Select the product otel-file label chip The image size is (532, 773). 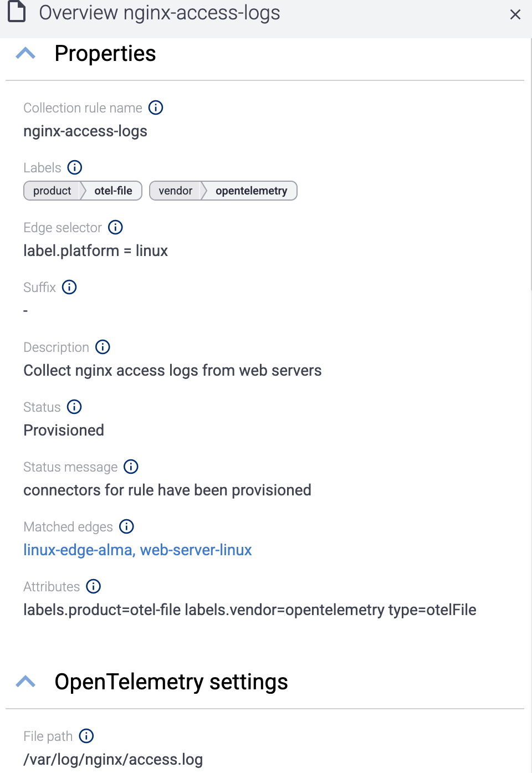[82, 191]
